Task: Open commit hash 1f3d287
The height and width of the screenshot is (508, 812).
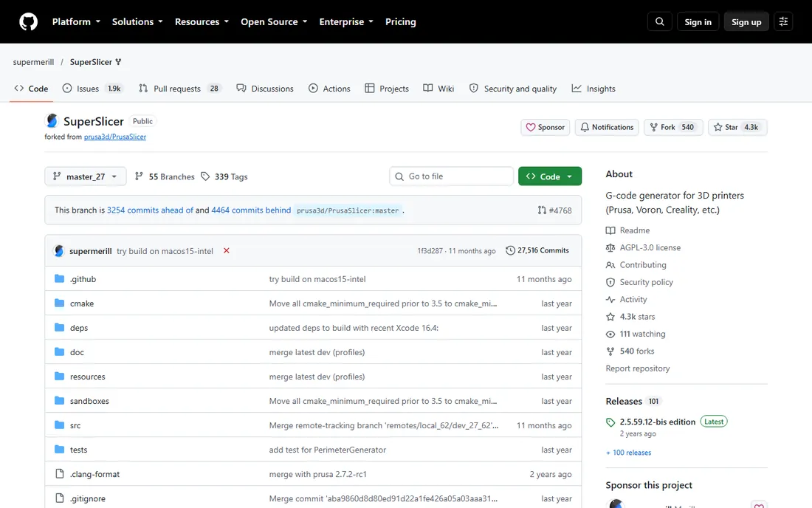Action: [x=430, y=250]
